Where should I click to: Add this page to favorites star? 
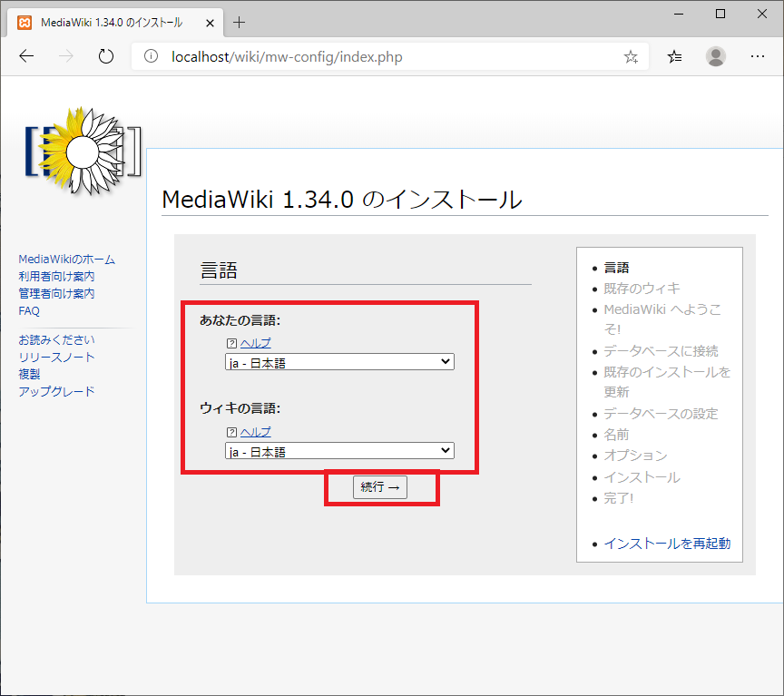click(631, 57)
